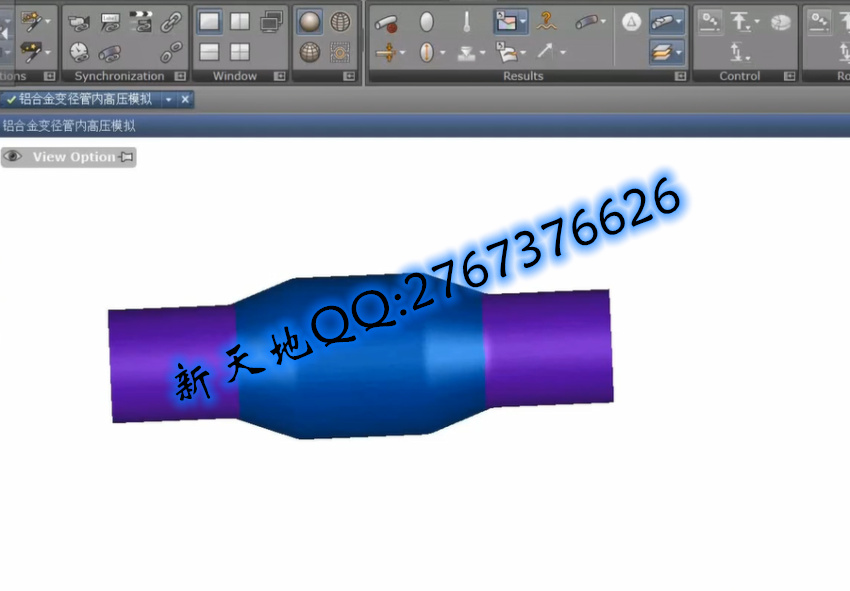The width and height of the screenshot is (850, 591).
Task: Toggle the shaded sphere display mode
Action: [310, 21]
